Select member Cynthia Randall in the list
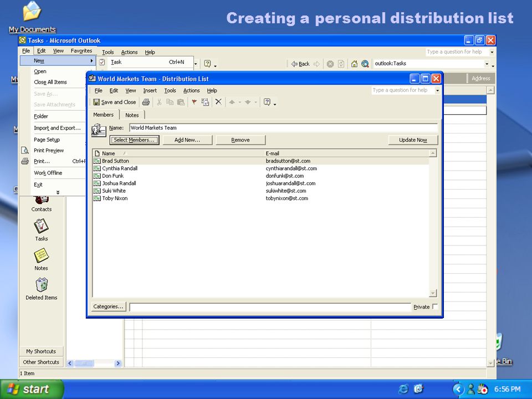Screen dimensions: 532x399 260,168
